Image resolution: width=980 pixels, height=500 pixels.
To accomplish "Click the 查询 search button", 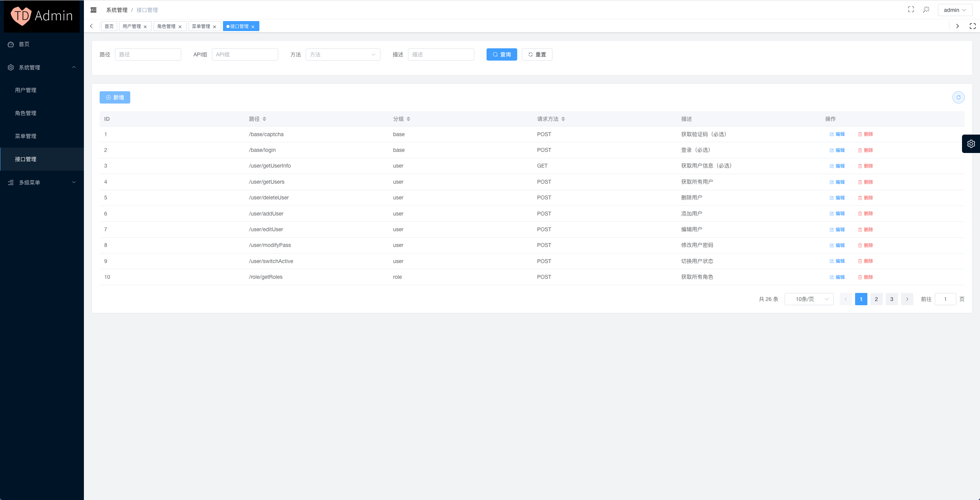I will click(x=501, y=54).
